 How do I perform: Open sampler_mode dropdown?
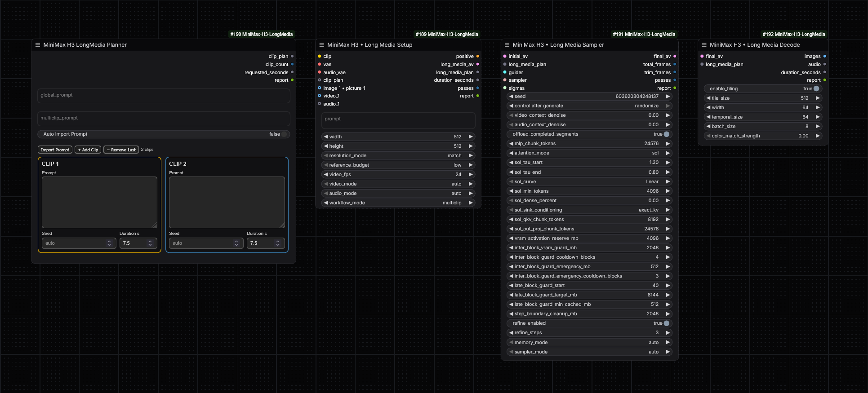pyautogui.click(x=590, y=352)
